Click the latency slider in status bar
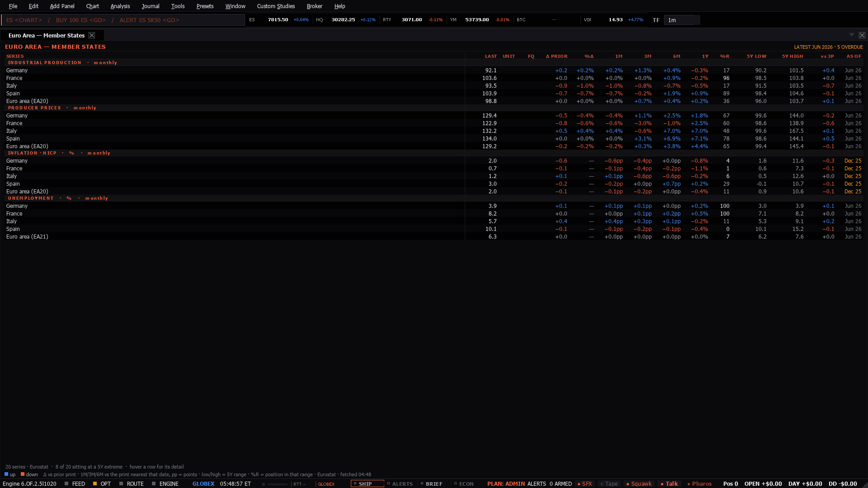Viewport: 868px width, 488px height. pos(275,484)
